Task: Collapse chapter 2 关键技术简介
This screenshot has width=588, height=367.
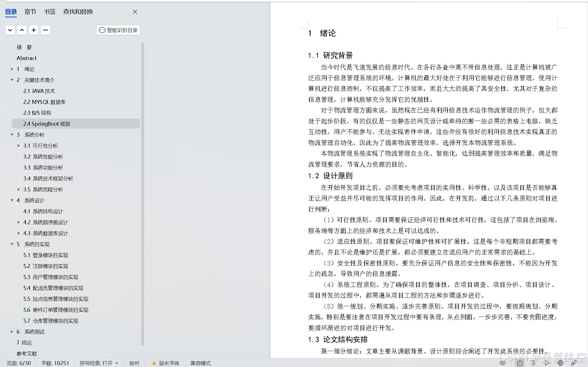Action: click(x=12, y=80)
